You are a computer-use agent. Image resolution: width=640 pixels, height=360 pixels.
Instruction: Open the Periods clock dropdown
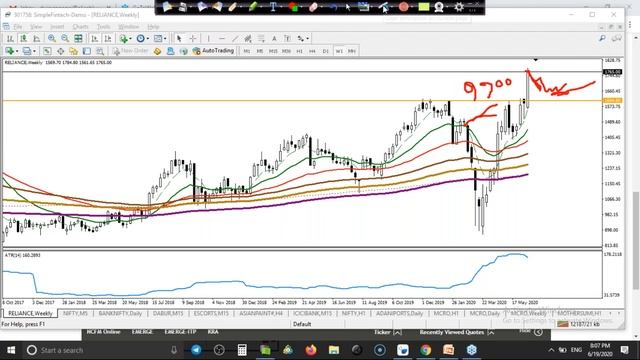click(x=142, y=38)
